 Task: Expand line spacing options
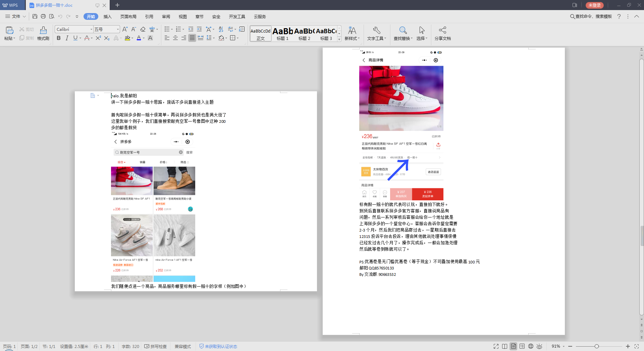(214, 38)
